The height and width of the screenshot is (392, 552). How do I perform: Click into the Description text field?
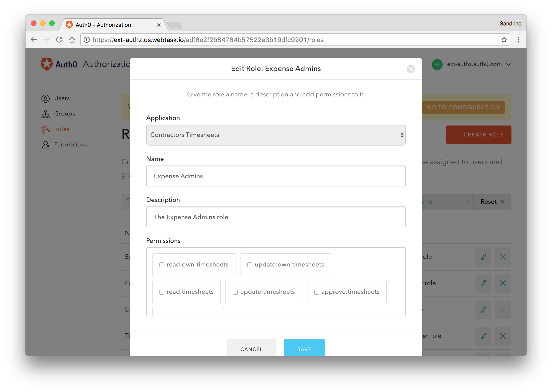(x=276, y=217)
